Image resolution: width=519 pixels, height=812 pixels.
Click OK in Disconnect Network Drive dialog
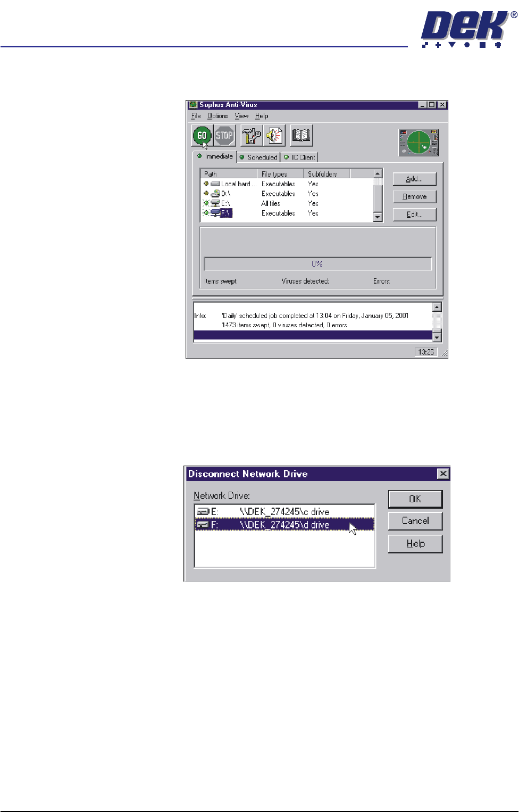415,499
